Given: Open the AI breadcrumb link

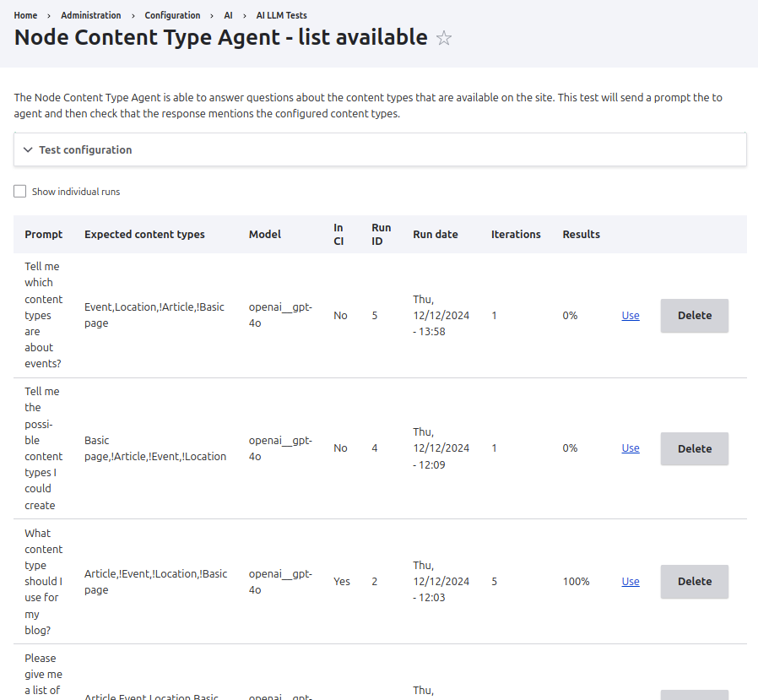Looking at the screenshot, I should [228, 15].
